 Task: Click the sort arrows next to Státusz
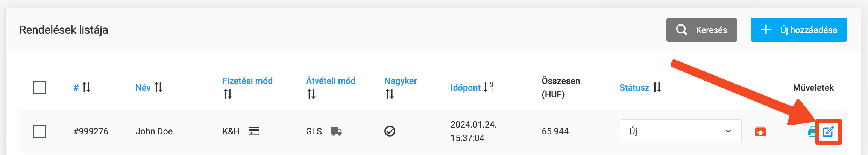point(657,87)
